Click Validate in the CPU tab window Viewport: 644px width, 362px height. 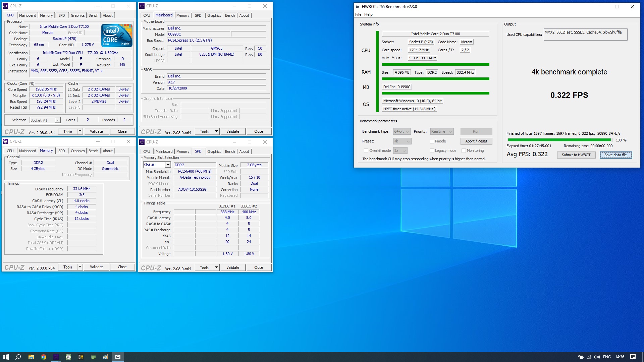pos(96,131)
